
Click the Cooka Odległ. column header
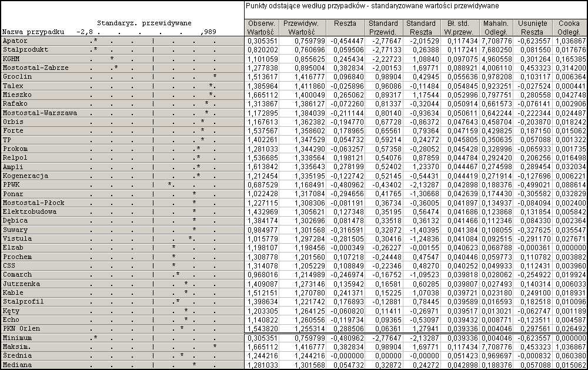(569, 28)
